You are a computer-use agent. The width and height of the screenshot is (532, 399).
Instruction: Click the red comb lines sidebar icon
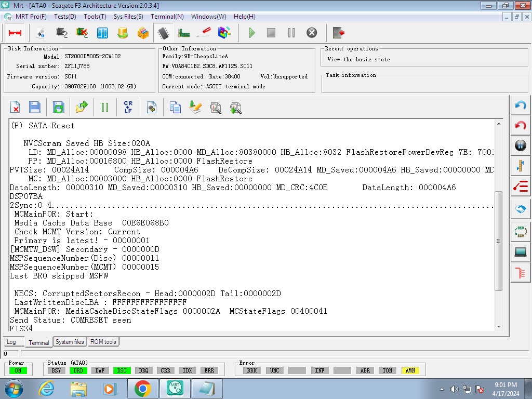point(520,272)
